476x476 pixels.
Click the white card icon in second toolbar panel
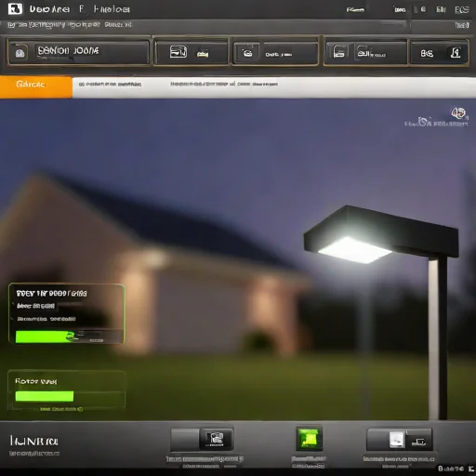click(x=178, y=52)
